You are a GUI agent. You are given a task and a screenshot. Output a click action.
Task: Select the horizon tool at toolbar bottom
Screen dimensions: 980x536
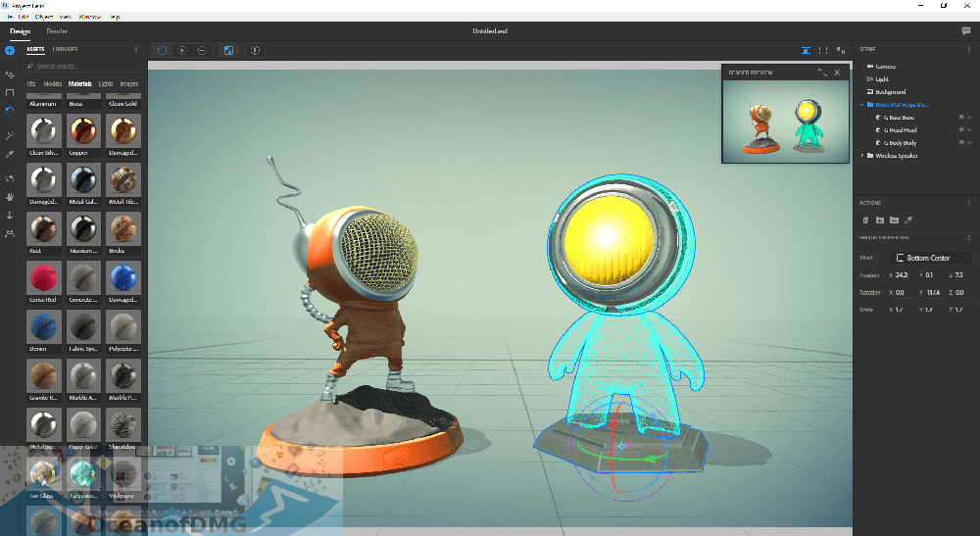pyautogui.click(x=10, y=233)
